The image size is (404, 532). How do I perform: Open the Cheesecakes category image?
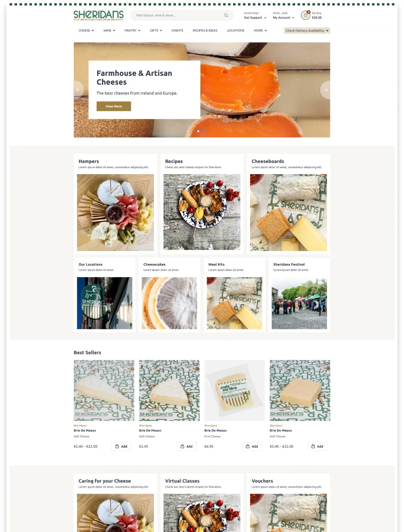169,303
